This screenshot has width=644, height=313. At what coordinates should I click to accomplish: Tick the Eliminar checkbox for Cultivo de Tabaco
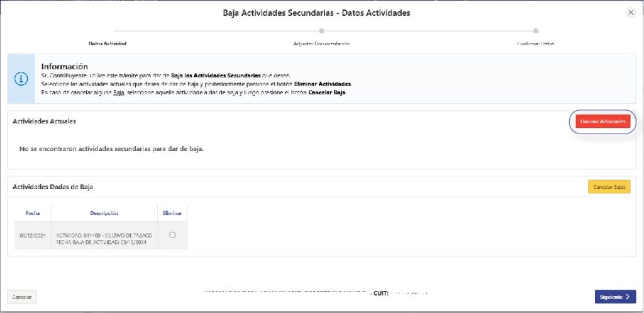click(x=172, y=235)
